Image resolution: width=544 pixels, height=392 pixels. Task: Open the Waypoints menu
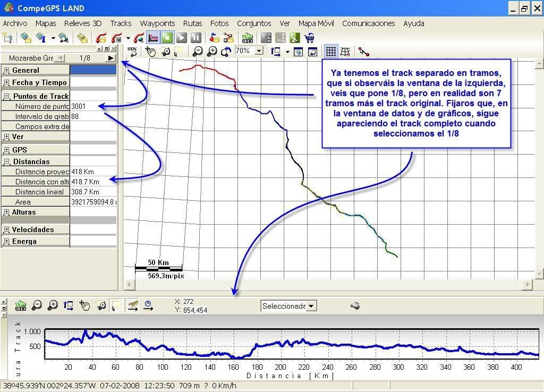[x=157, y=23]
